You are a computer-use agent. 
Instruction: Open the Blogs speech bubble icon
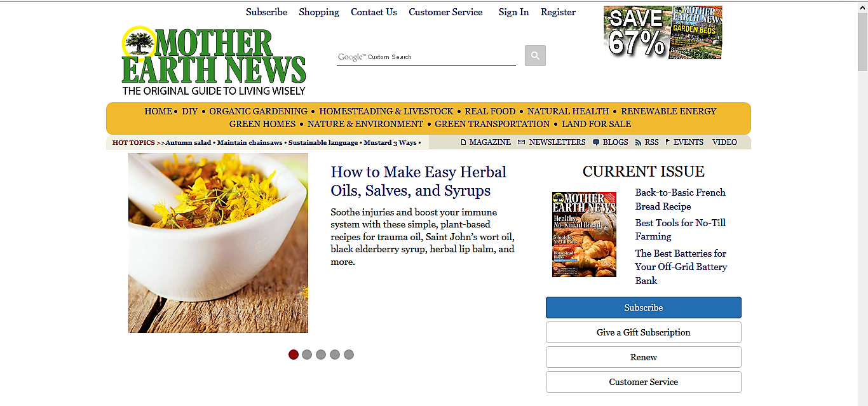(596, 142)
